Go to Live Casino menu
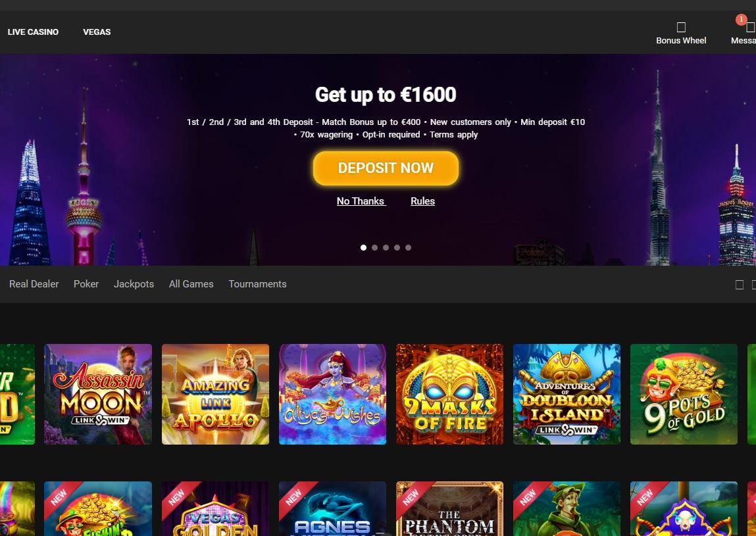This screenshot has width=756, height=536. 34,32
